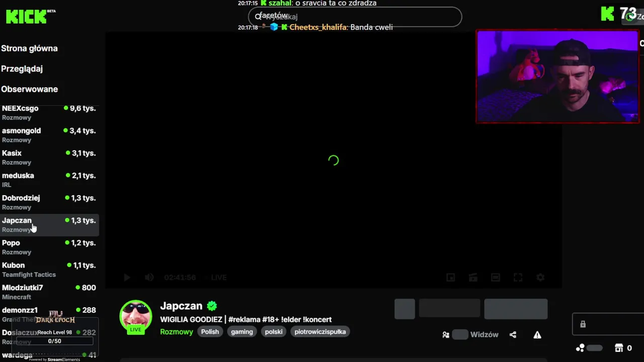Click the 02:41:56 elapsed time
This screenshot has height=362, width=644.
pyautogui.click(x=180, y=278)
